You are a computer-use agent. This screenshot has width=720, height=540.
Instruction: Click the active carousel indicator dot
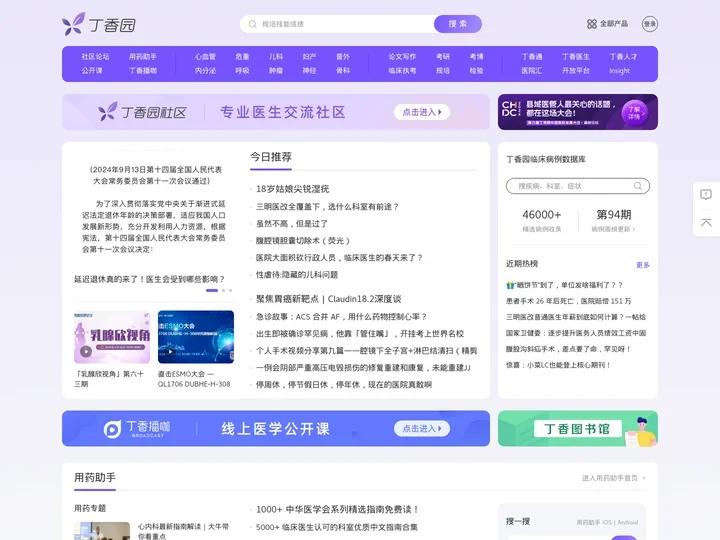click(212, 290)
